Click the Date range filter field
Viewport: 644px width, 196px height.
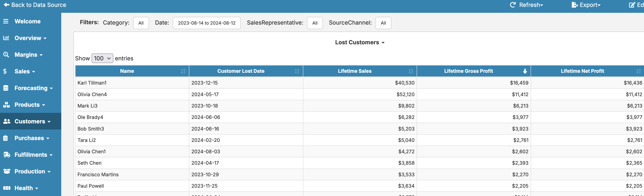tap(207, 23)
